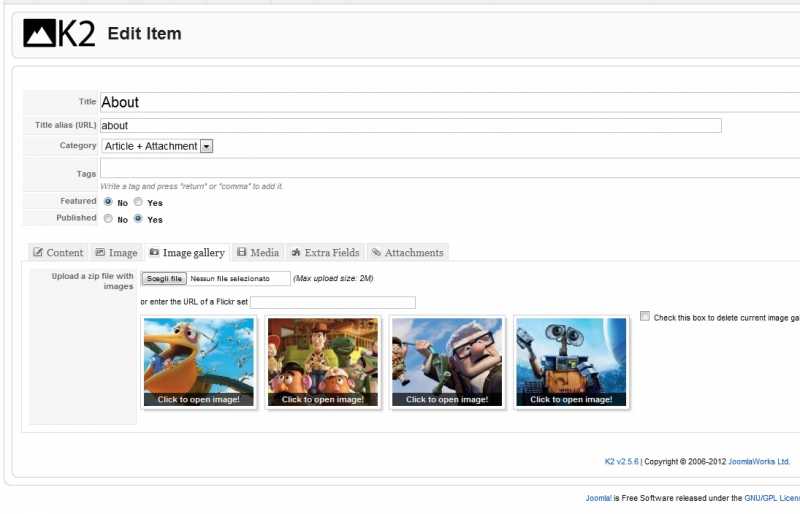Open the WALL-E robot gallery thumbnail
800x514 pixels.
(x=571, y=362)
